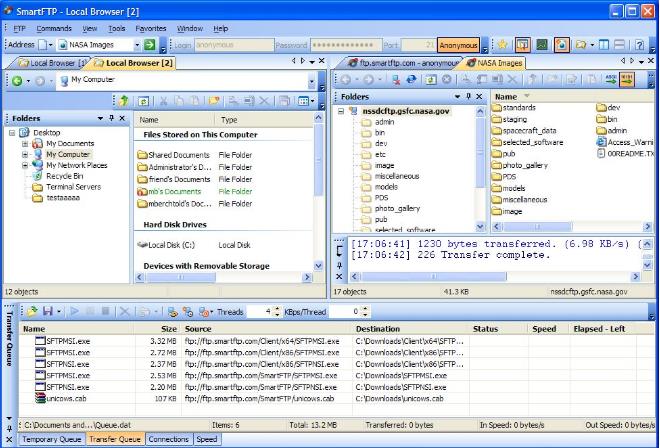Open the address type dropdown next to Address
The width and height of the screenshot is (660, 448).
click(51, 45)
